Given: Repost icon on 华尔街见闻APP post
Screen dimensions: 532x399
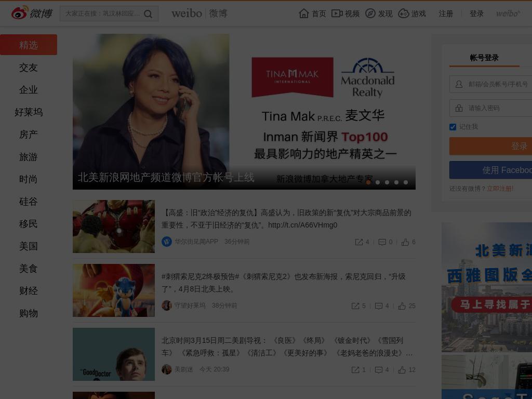Looking at the screenshot, I should (358, 242).
